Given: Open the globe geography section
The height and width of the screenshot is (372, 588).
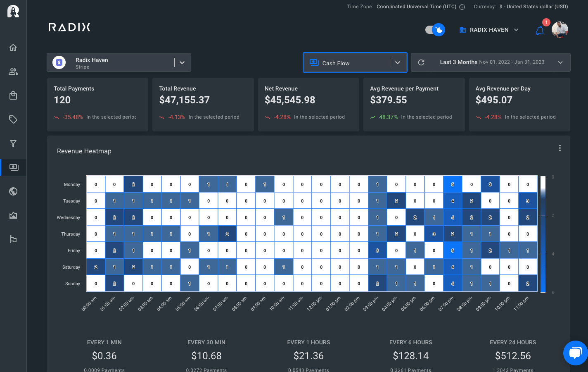Looking at the screenshot, I should (x=13, y=191).
